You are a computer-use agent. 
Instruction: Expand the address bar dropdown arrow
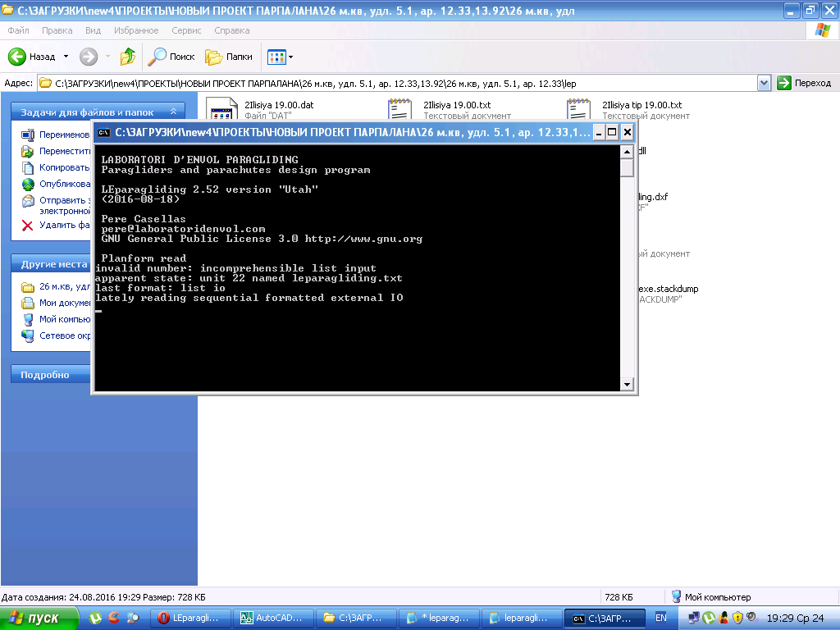764,83
